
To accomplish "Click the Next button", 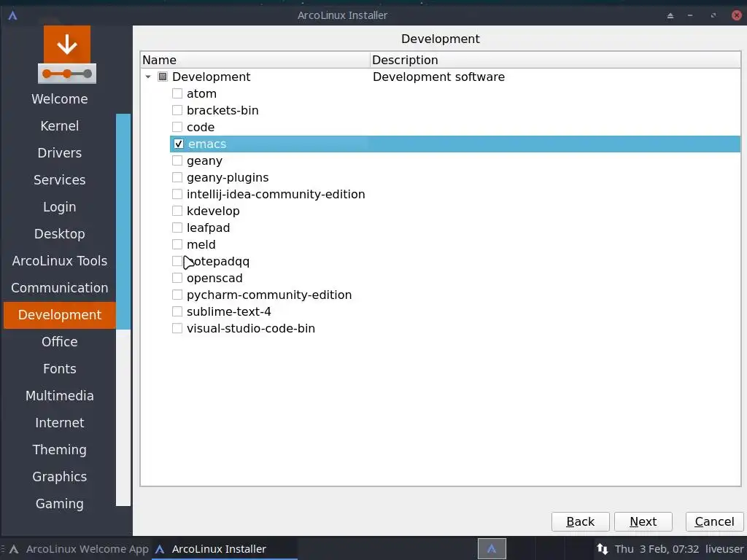I will (643, 521).
